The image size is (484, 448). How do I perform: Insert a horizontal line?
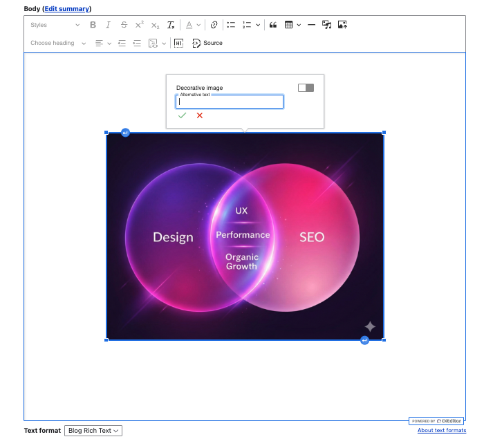point(311,25)
